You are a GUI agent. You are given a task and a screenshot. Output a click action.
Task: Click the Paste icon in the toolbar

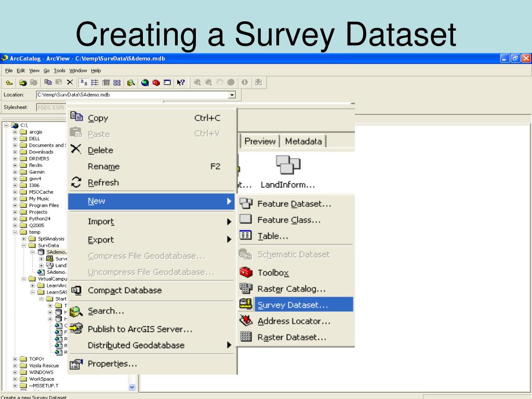click(x=59, y=82)
